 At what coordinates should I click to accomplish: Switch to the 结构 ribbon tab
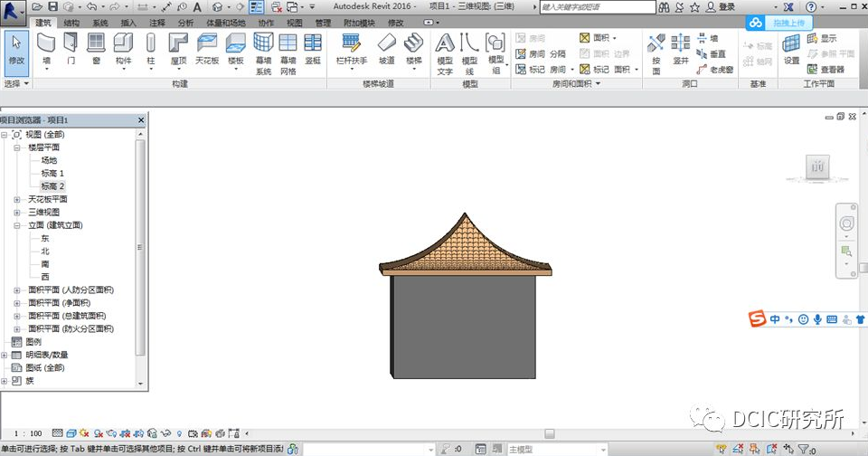(72, 22)
